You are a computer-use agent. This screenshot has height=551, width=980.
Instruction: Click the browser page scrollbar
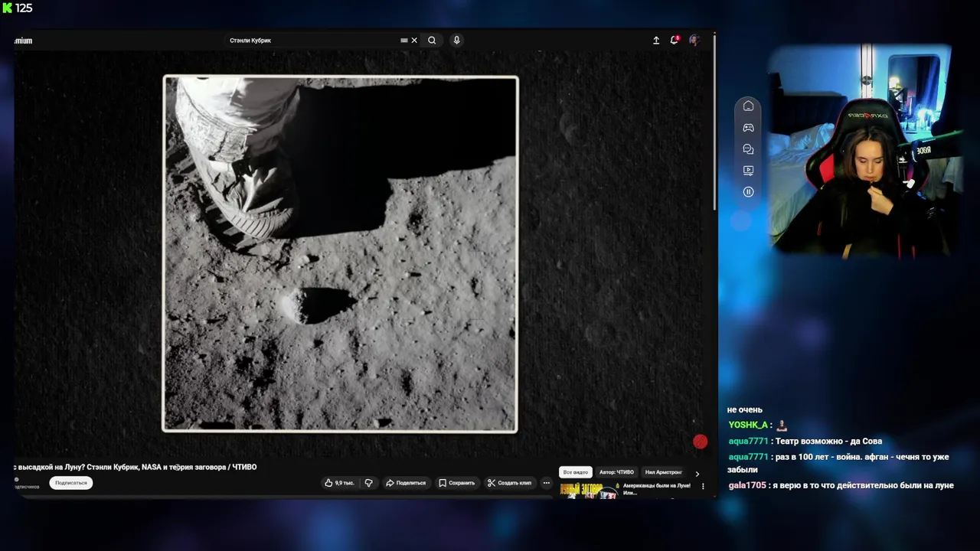pos(714,122)
